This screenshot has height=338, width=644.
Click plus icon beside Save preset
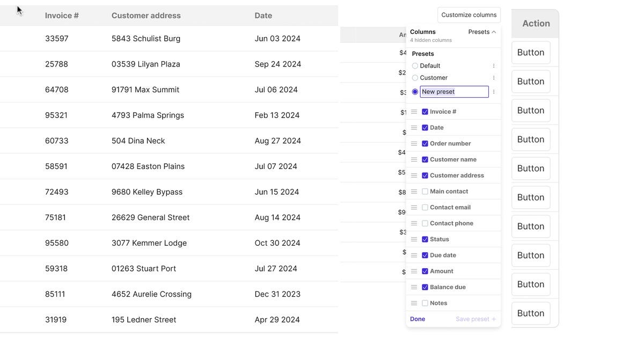(494, 318)
